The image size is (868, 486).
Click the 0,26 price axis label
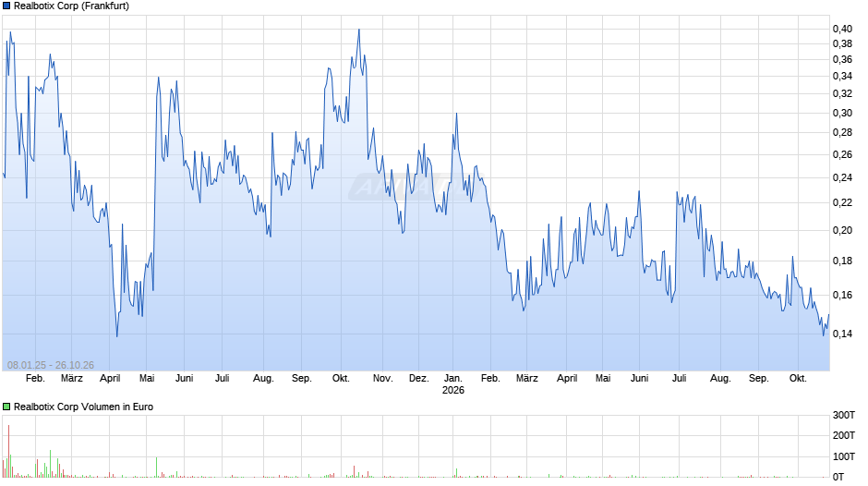click(842, 154)
